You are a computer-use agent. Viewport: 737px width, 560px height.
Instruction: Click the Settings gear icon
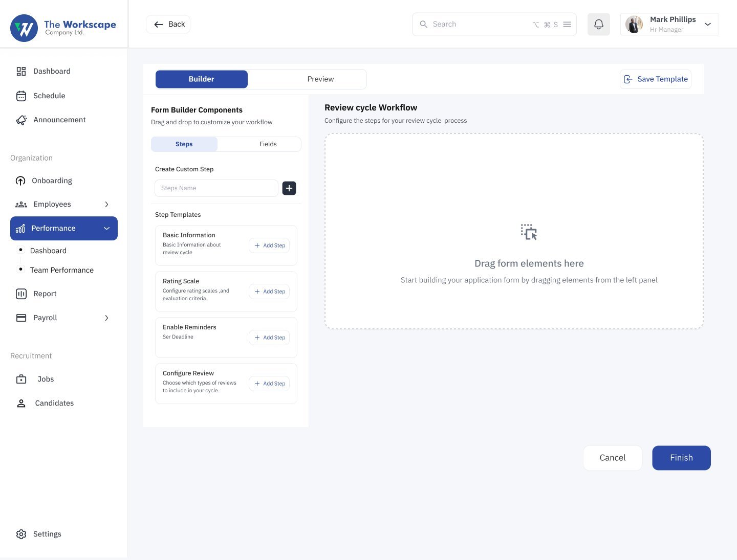21,534
